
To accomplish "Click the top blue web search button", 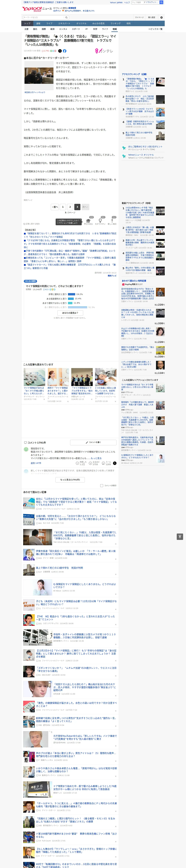I will click(x=161, y=2).
